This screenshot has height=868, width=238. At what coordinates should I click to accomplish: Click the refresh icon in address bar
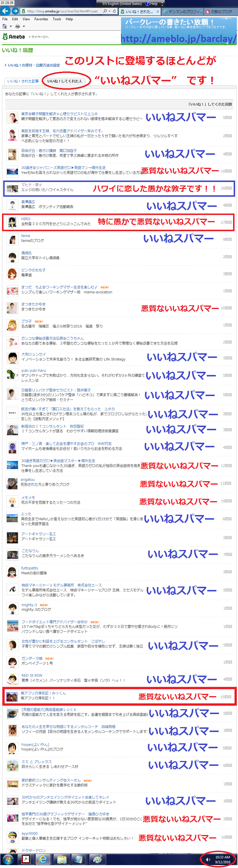(114, 11)
